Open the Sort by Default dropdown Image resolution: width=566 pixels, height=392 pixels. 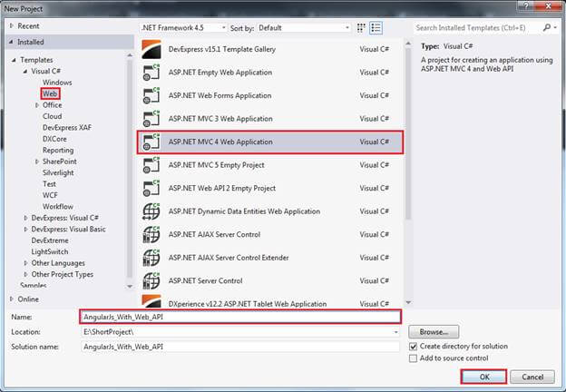[304, 28]
